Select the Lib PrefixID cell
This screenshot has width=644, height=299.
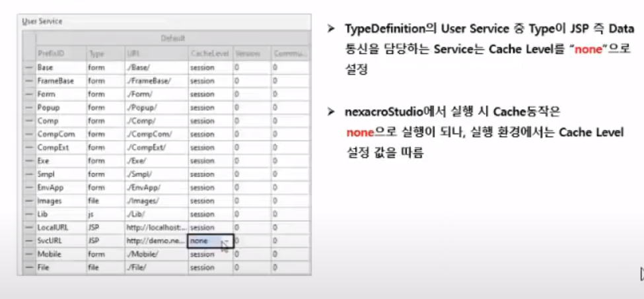tap(61, 214)
